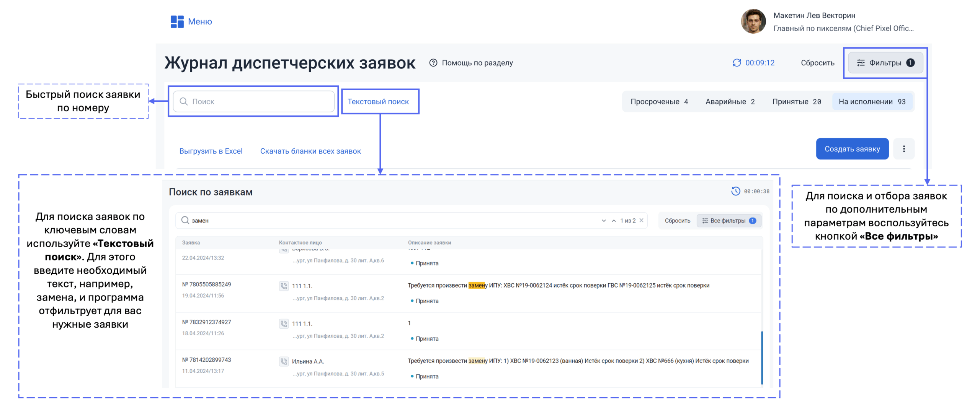Select the На исполнении tab
The image size is (980, 416).
tap(872, 102)
